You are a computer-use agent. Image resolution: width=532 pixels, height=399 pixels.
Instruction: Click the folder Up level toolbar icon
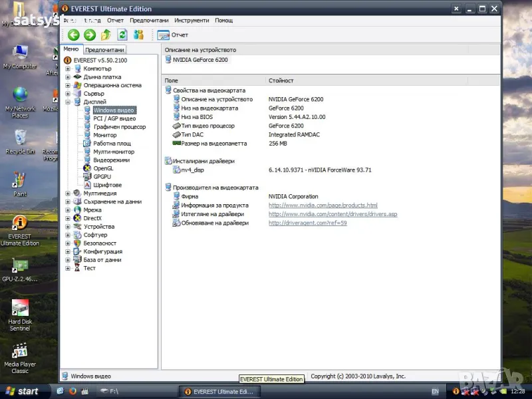click(106, 35)
